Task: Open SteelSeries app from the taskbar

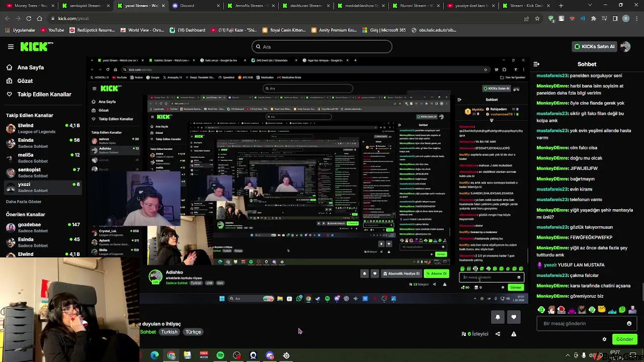Action: click(x=286, y=355)
